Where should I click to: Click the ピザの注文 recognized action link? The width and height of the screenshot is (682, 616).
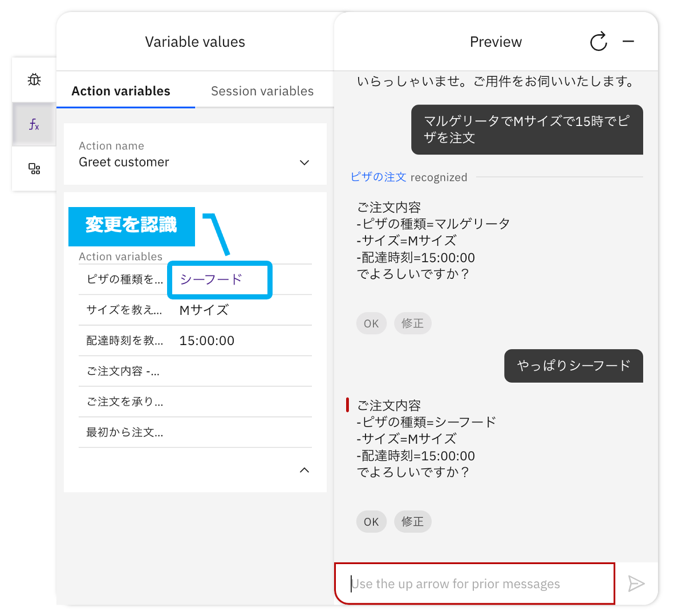379,177
